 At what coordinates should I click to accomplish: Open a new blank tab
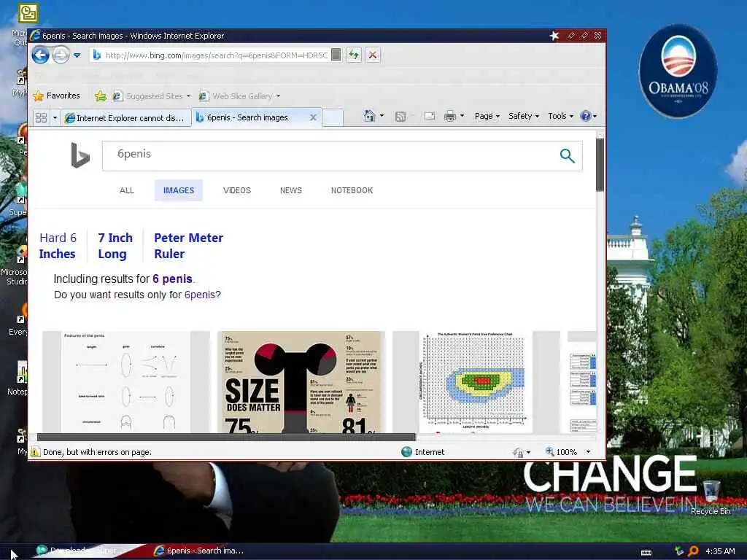pyautogui.click(x=333, y=117)
